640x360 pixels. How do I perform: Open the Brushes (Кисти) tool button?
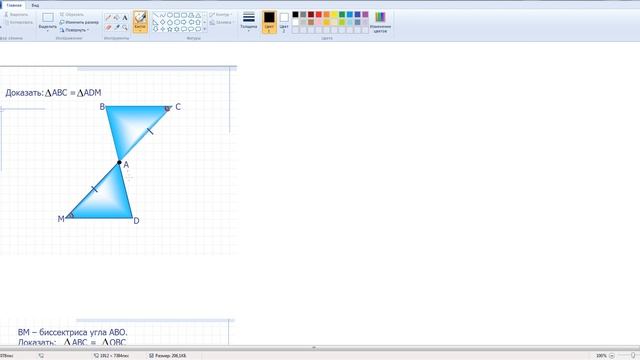pos(140,21)
